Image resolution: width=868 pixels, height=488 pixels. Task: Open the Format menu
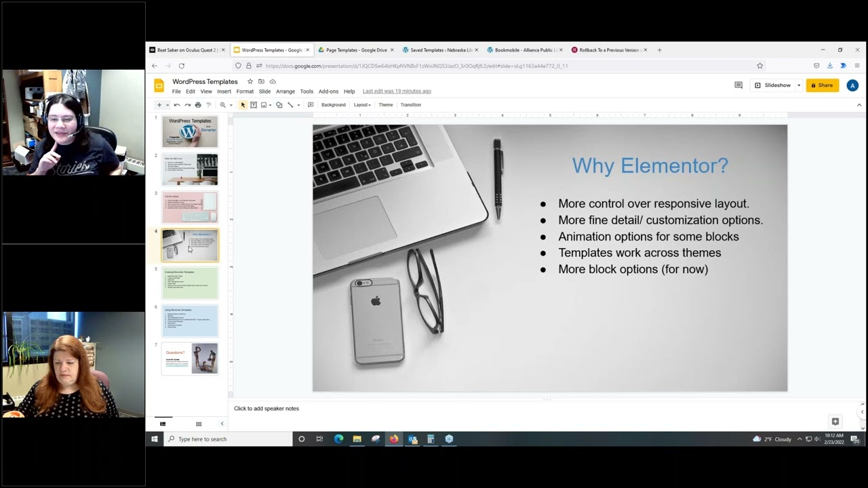(x=245, y=91)
